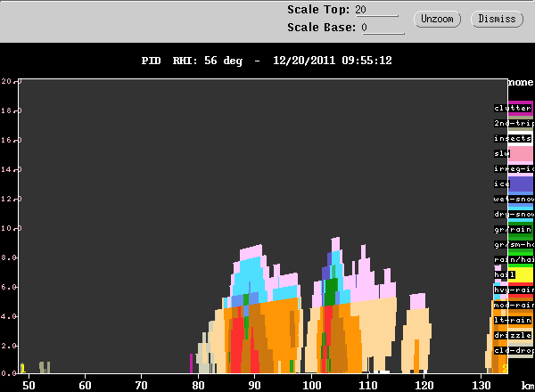
Task: Click the wet-snow legend label
Action: pyautogui.click(x=513, y=199)
